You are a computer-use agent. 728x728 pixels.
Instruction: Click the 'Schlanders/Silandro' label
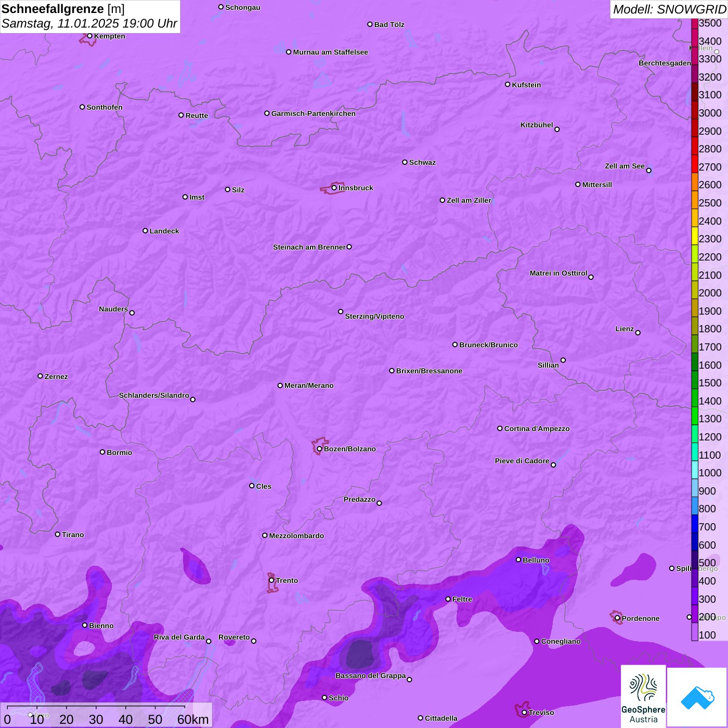[154, 395]
